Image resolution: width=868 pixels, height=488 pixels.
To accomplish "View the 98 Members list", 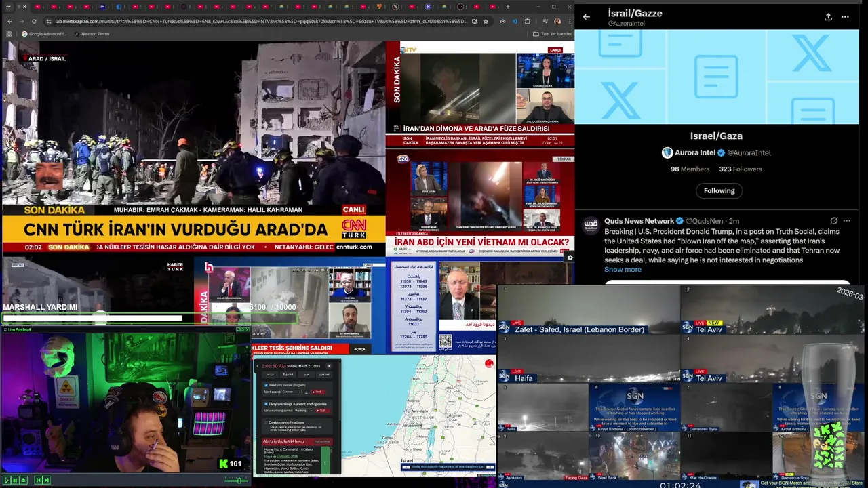I will [x=690, y=169].
